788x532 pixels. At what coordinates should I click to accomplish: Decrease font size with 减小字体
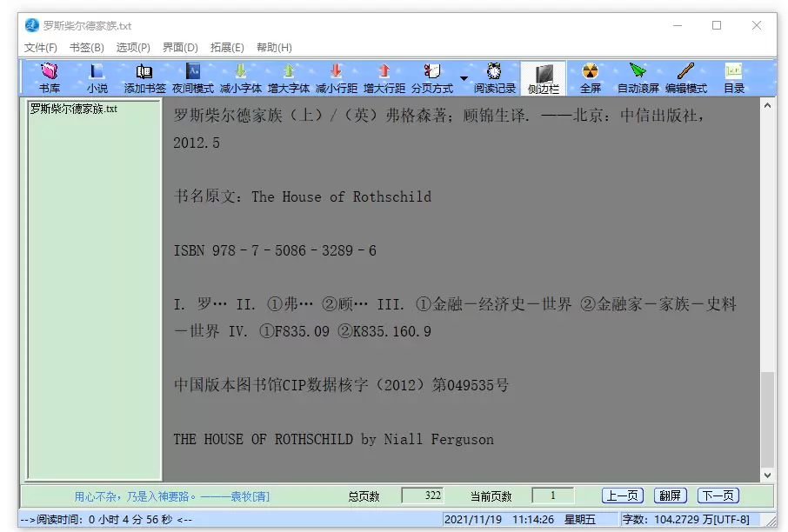point(241,78)
